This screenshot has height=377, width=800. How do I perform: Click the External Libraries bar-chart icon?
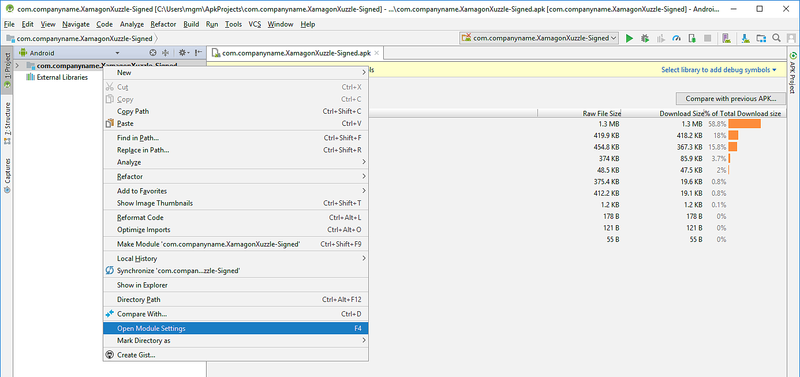click(30, 77)
